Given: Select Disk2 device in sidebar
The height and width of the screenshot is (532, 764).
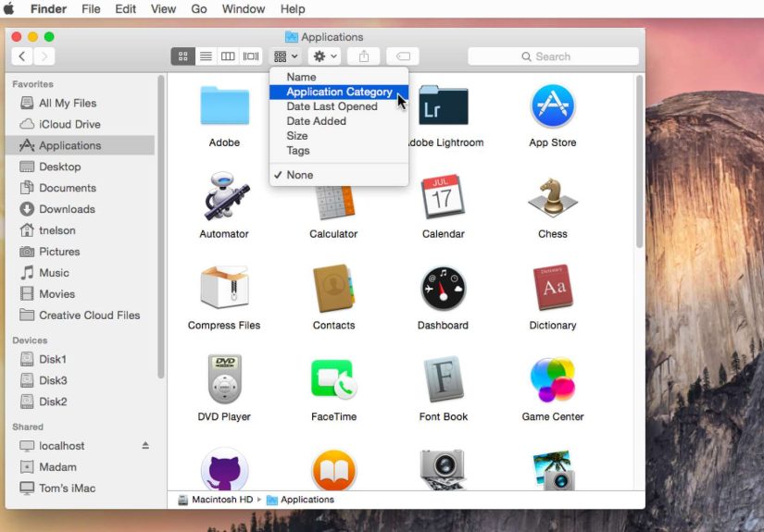Looking at the screenshot, I should (81, 402).
